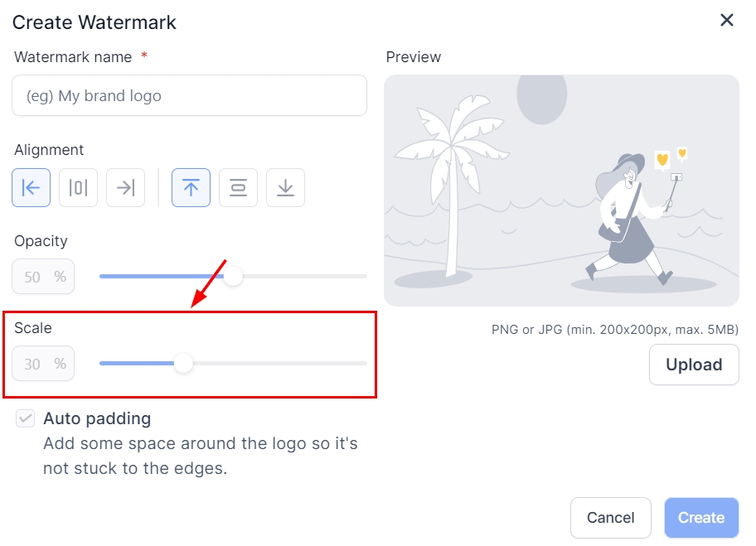
Task: Click the Auto padding label text
Action: [x=97, y=418]
